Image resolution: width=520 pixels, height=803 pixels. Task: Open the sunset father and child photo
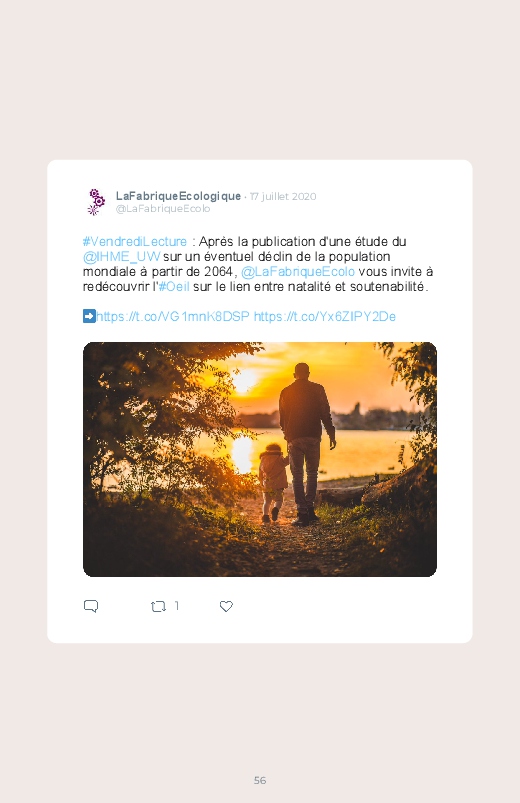click(x=260, y=459)
